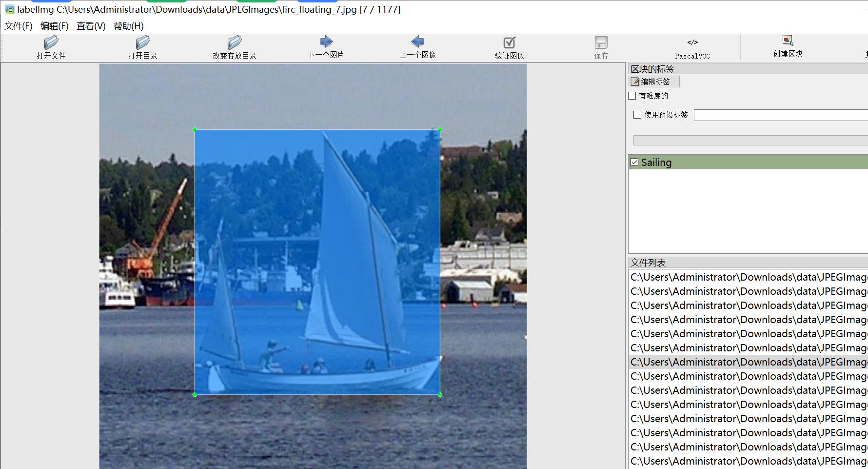
Task: Click the labelImg window title icon
Action: click(9, 9)
